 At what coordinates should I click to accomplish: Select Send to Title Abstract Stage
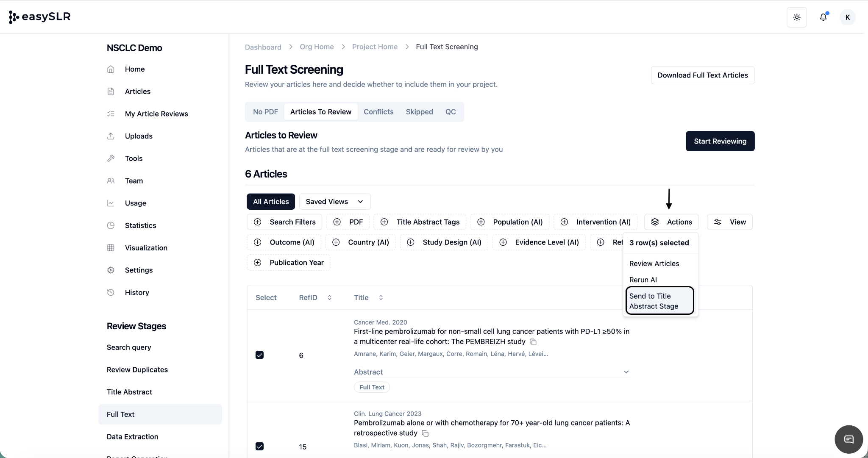pyautogui.click(x=659, y=301)
